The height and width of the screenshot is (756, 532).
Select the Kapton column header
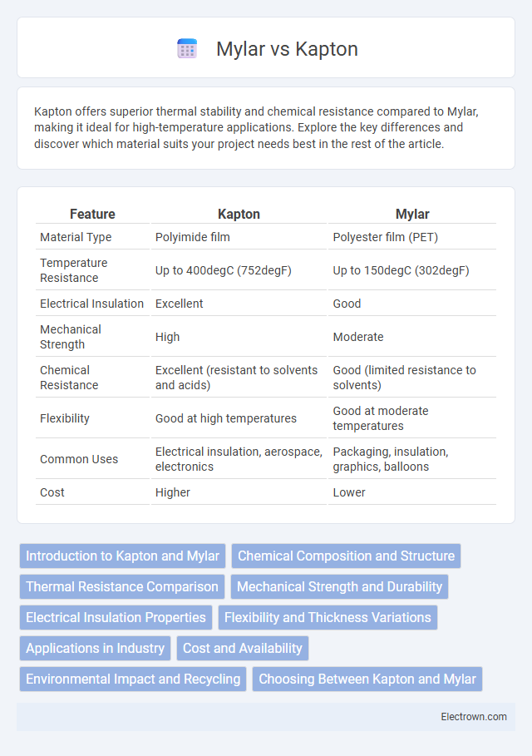(x=239, y=214)
